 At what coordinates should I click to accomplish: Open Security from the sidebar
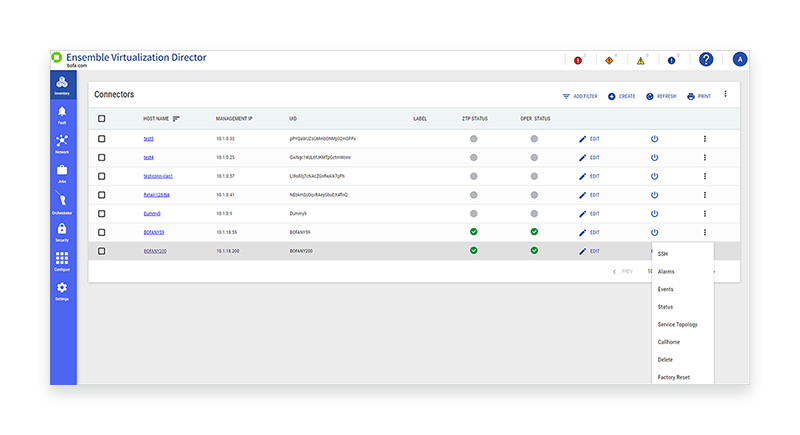coord(62,231)
